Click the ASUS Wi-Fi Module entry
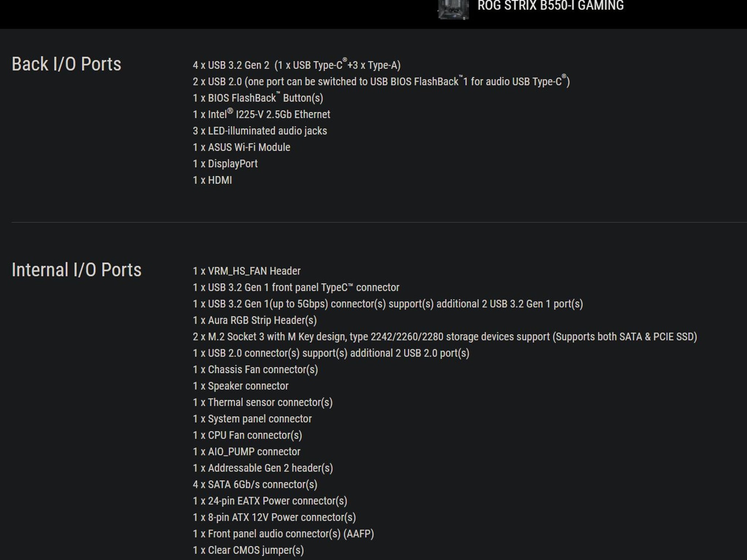747x560 pixels. pos(241,147)
